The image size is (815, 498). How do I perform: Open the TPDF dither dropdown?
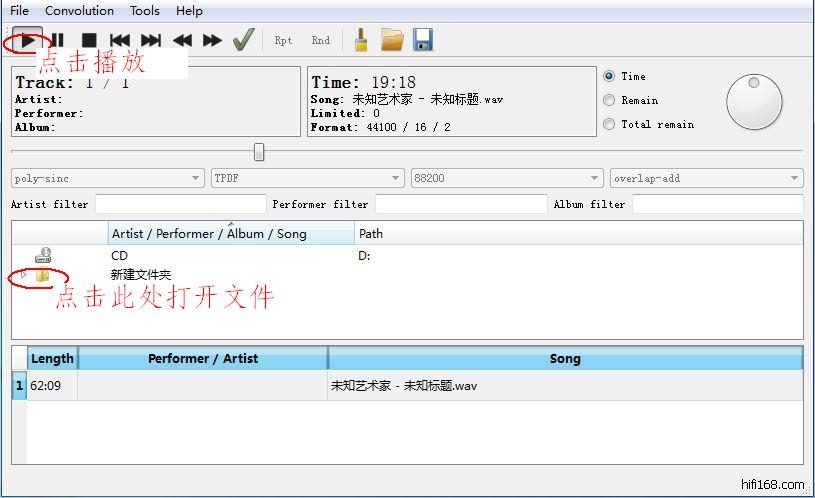click(x=307, y=178)
